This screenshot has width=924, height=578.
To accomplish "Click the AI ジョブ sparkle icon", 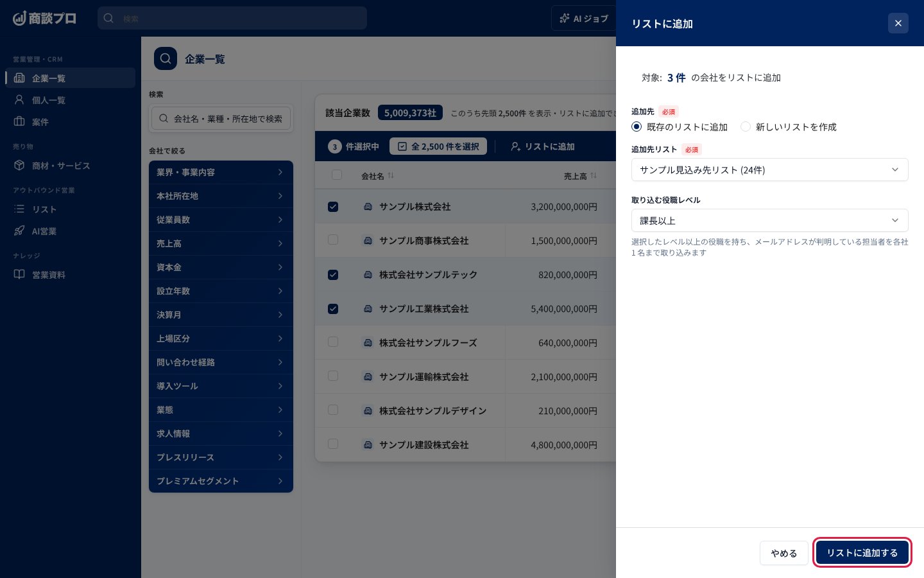I will 565,18.
